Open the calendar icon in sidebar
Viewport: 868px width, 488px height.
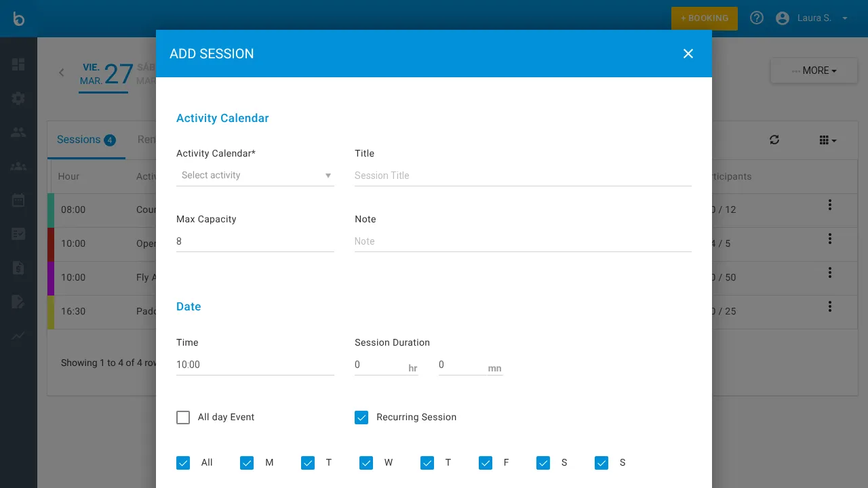[x=18, y=200]
